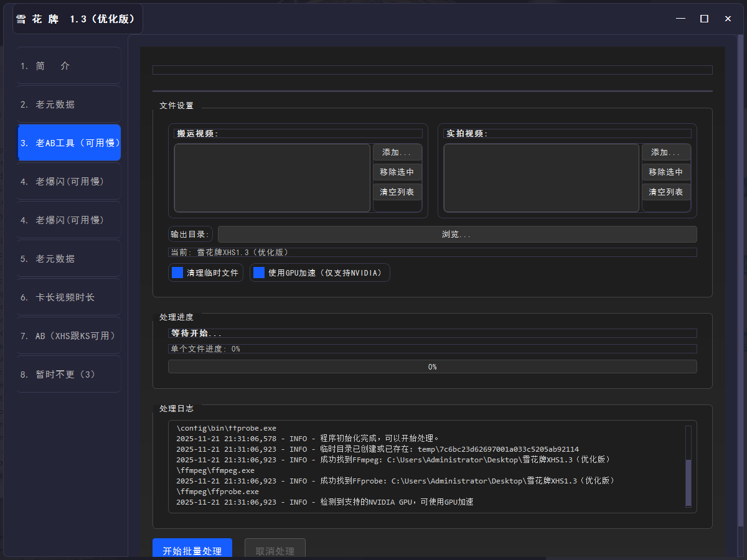Open the AB（XHS跟KS可用）page
Screen dimensions: 747x560
tap(68, 335)
